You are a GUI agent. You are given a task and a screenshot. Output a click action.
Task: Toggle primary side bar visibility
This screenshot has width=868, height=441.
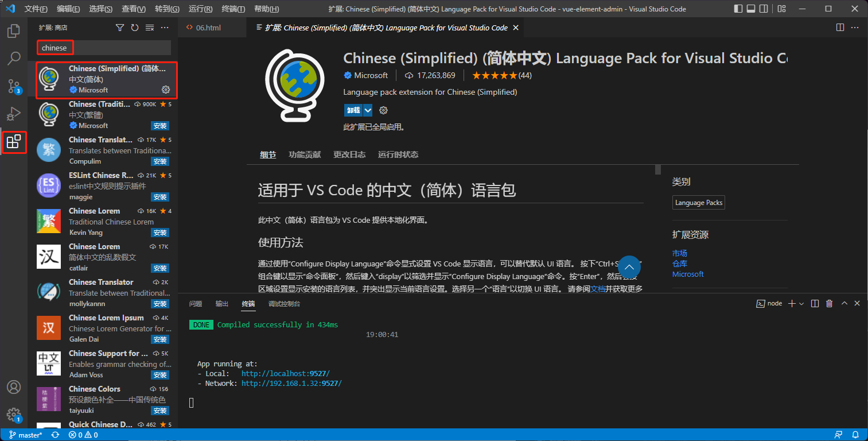[738, 9]
